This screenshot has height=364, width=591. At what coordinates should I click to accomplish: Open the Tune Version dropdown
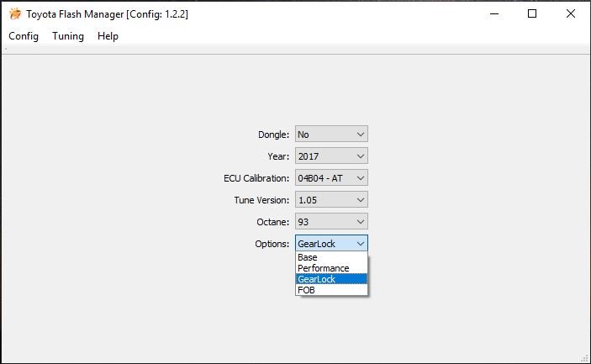331,200
